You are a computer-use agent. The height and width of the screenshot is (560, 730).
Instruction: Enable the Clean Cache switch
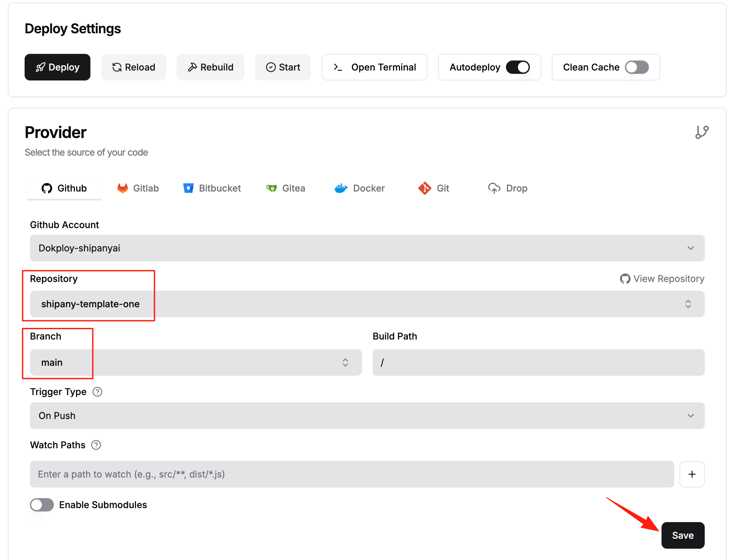click(x=636, y=67)
